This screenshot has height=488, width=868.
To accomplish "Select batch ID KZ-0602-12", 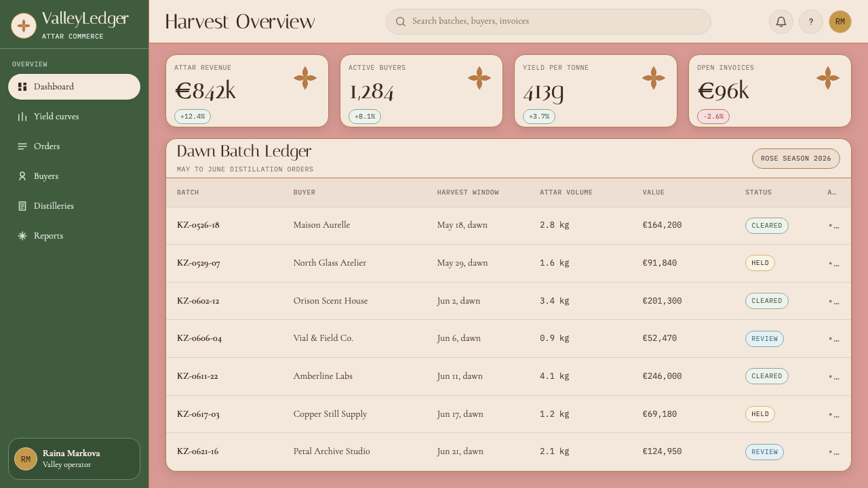I will click(198, 301).
